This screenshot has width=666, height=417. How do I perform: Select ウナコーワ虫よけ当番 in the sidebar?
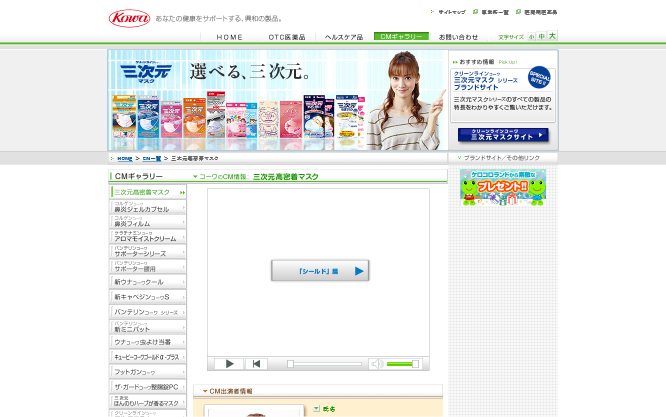(148, 342)
